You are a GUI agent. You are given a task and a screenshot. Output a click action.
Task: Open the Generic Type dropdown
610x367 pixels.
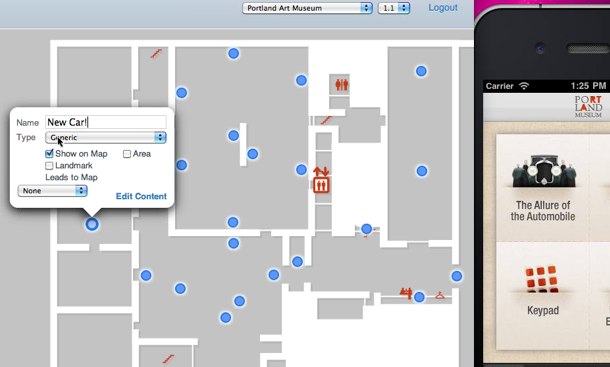click(x=106, y=137)
